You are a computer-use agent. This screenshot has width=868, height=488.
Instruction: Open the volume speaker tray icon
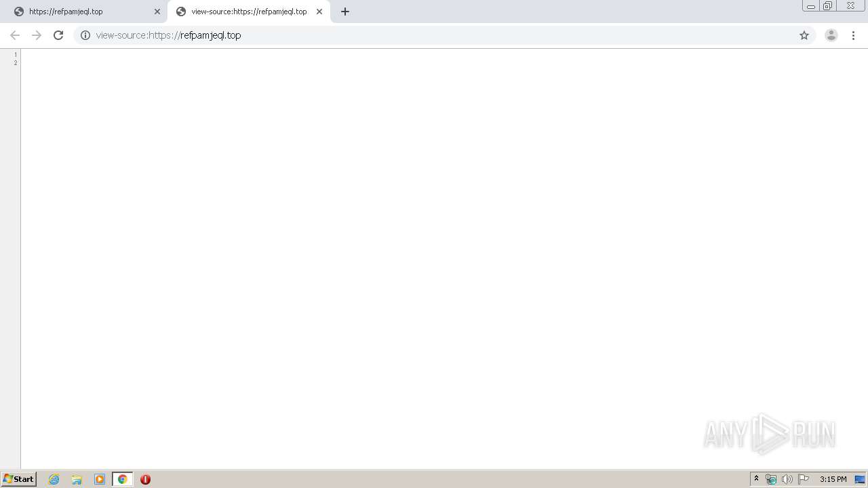(x=787, y=479)
